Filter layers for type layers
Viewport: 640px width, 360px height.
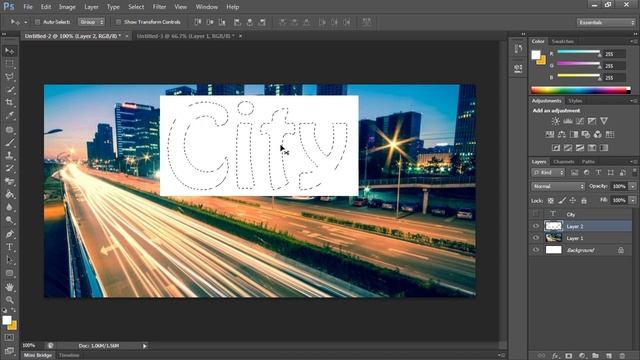[x=598, y=173]
